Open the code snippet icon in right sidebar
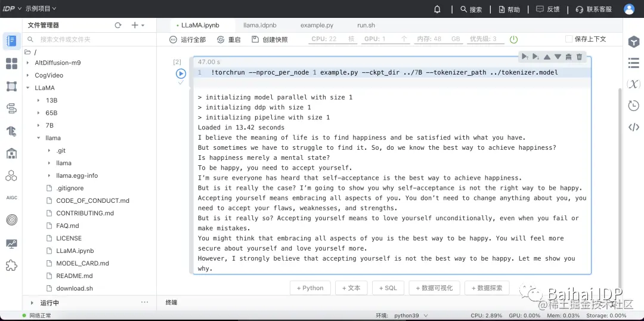This screenshot has width=644, height=321. coord(634,127)
